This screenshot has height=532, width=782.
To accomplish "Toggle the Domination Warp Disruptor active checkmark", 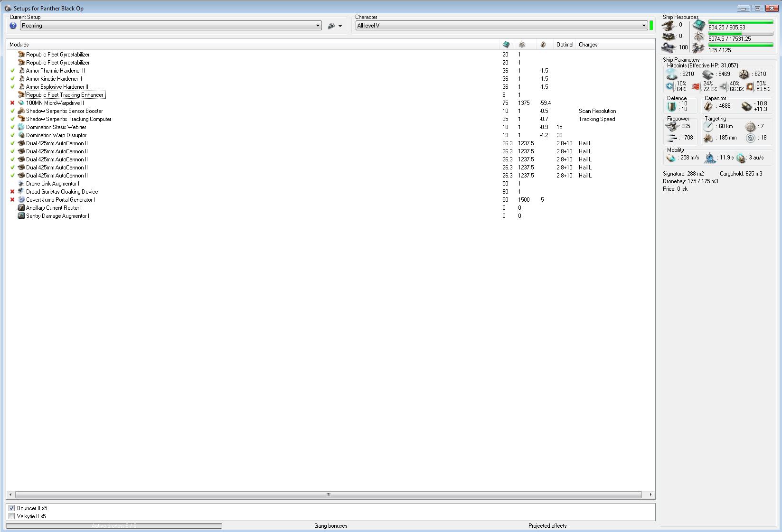I will coord(13,135).
